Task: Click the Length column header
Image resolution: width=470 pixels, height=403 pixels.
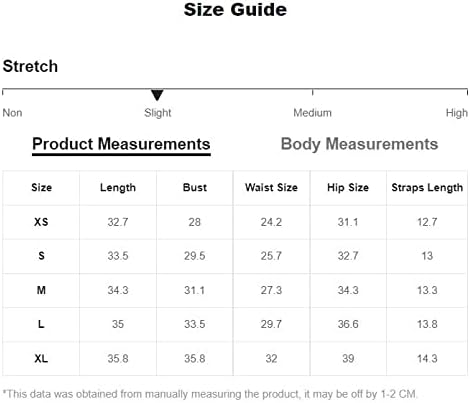Action: pyautogui.click(x=118, y=188)
